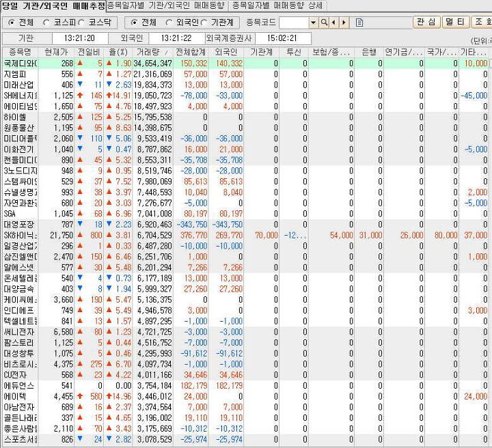The image size is (492, 448).
Task: Select the 하이쎌 stock row
Action: pyautogui.click(x=245, y=117)
